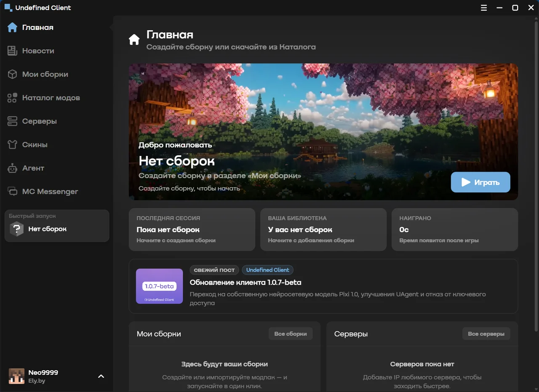Select the Серверы server icon
This screenshot has width=539, height=392.
click(12, 122)
